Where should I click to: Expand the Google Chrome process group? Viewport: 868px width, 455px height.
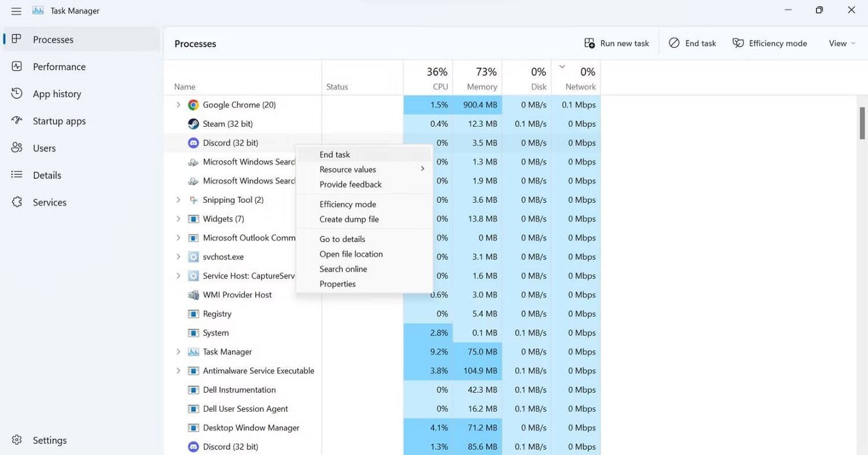pos(178,104)
